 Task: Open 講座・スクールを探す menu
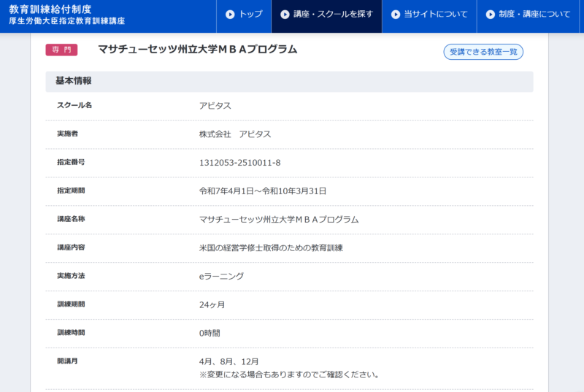pyautogui.click(x=326, y=16)
